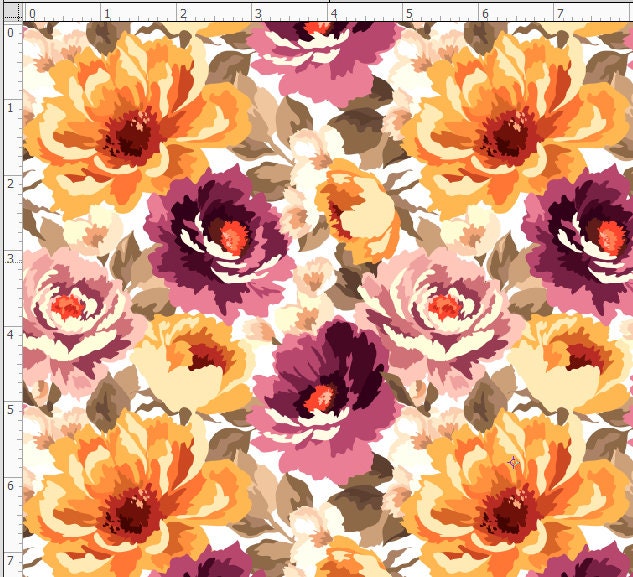633x577 pixels.
Task: Click the 5 mark on the vertical ruler
Action: point(10,410)
